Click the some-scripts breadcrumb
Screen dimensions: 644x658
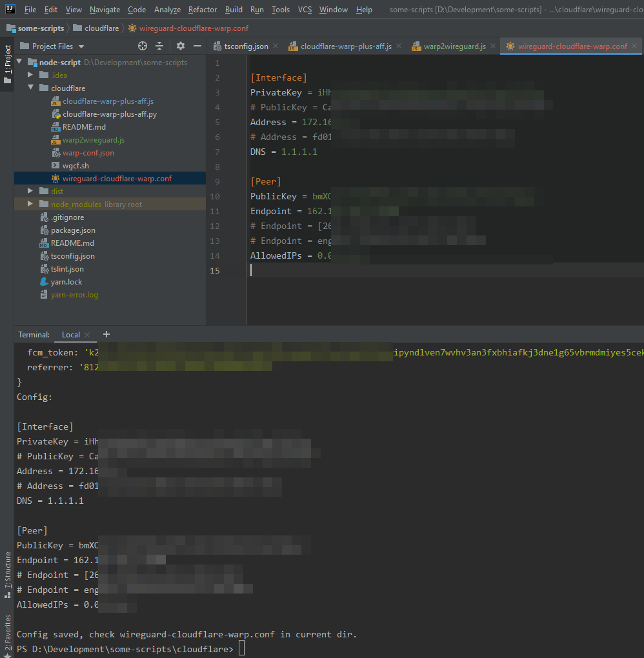click(41, 28)
